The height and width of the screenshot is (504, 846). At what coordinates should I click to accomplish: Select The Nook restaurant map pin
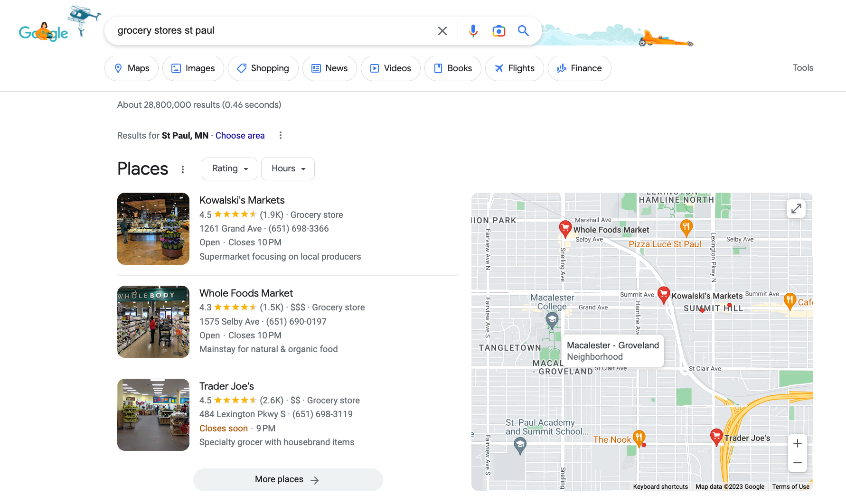pyautogui.click(x=639, y=438)
